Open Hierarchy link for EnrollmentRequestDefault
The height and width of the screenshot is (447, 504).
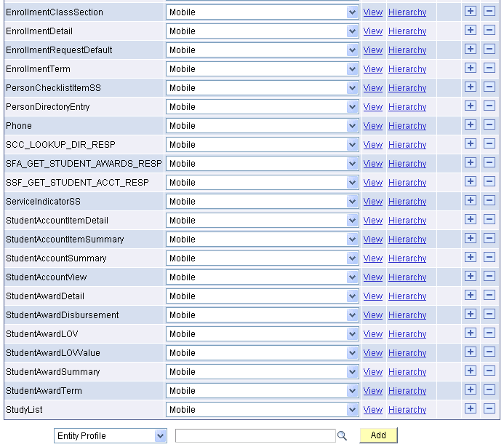pos(407,50)
